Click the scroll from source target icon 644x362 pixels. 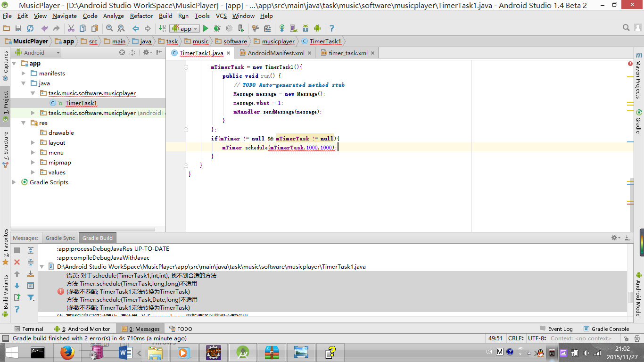pos(122,53)
